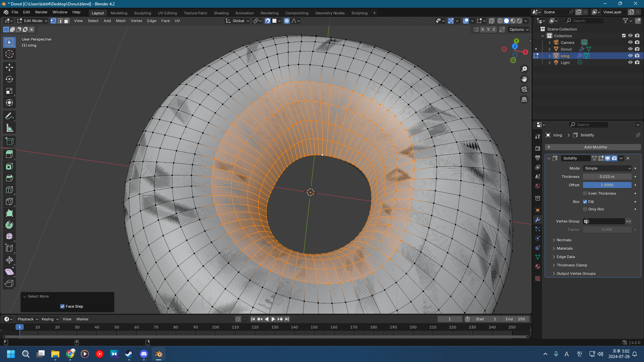Open the Material properties tab
The image size is (644, 362).
538,266
